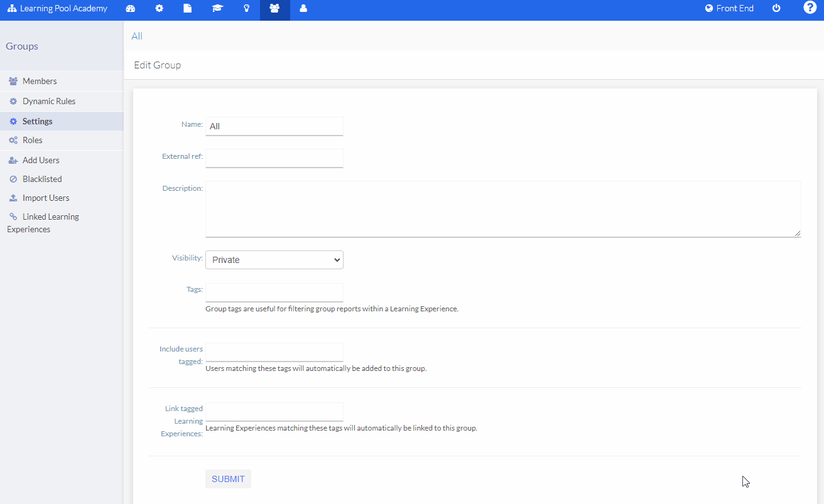Open the Settings gear in top toolbar
This screenshot has height=504, width=824.
click(x=159, y=9)
